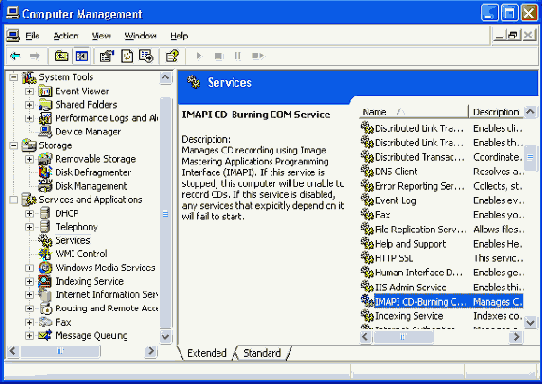542x384 pixels.
Task: Click the Up one level toolbar icon
Action: pos(62,56)
